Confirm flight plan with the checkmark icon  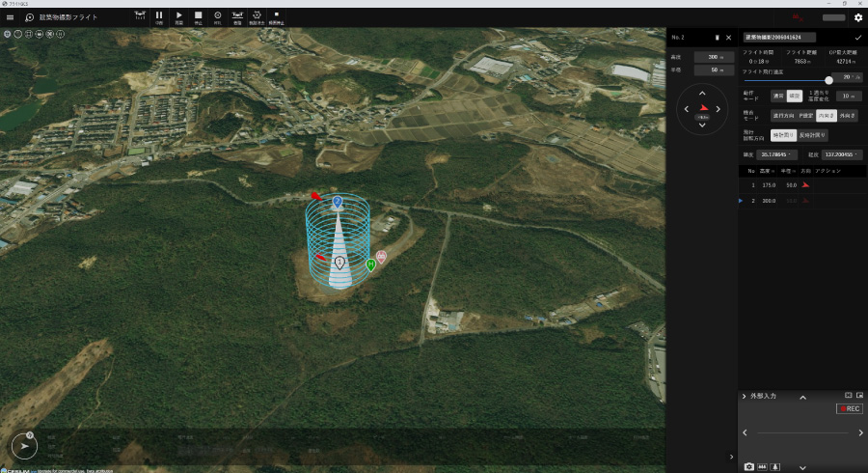pyautogui.click(x=857, y=38)
